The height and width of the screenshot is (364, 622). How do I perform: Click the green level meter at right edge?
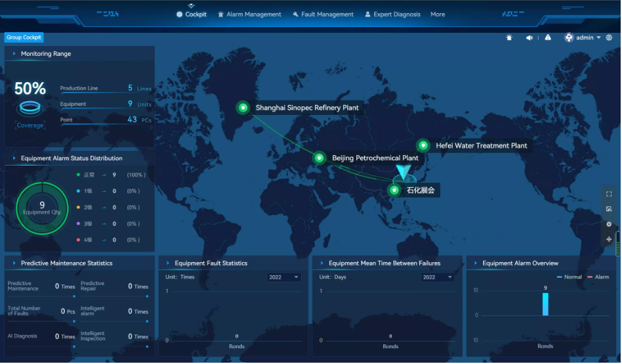coord(617,244)
